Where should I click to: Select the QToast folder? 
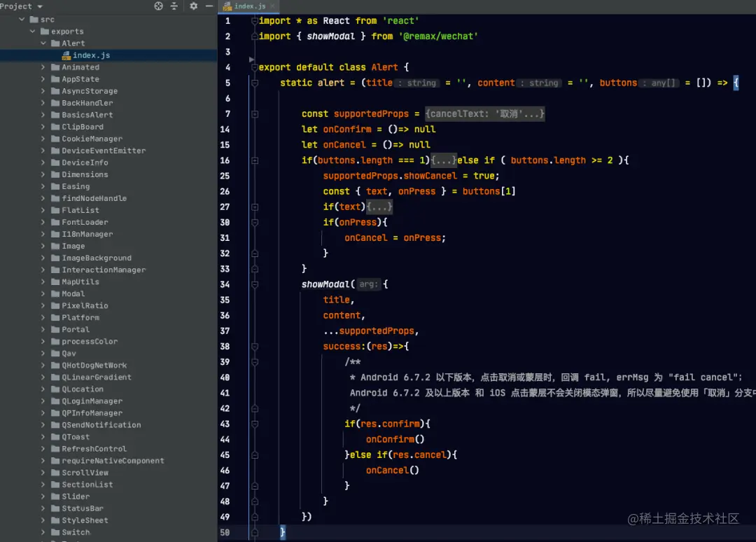click(76, 437)
